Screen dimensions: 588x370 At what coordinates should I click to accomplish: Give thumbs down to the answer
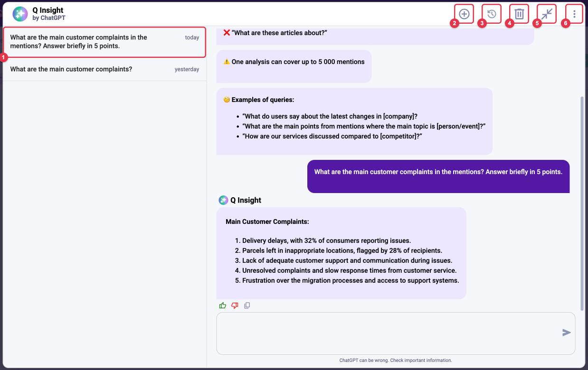coord(235,305)
